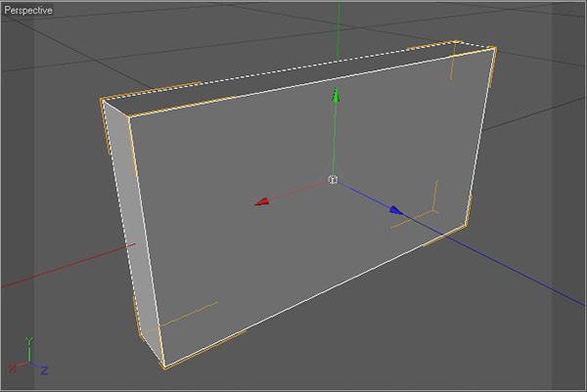Click the box's bottom-most corner point

point(164,369)
